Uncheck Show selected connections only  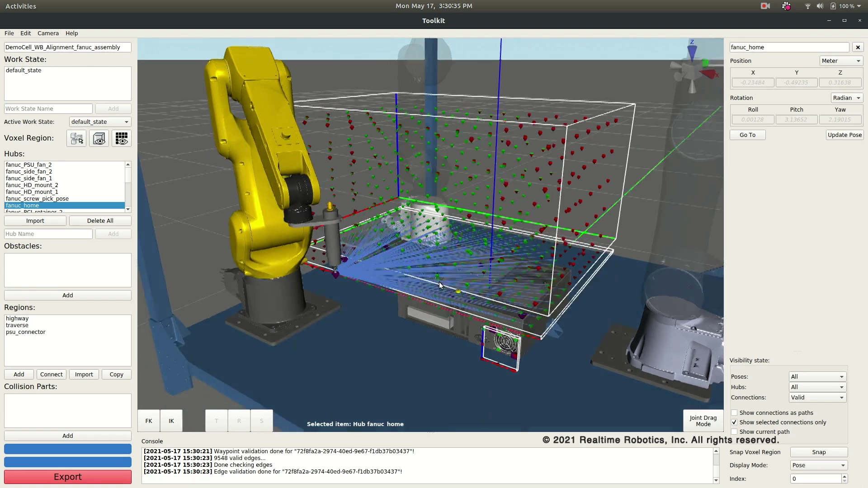tap(734, 422)
